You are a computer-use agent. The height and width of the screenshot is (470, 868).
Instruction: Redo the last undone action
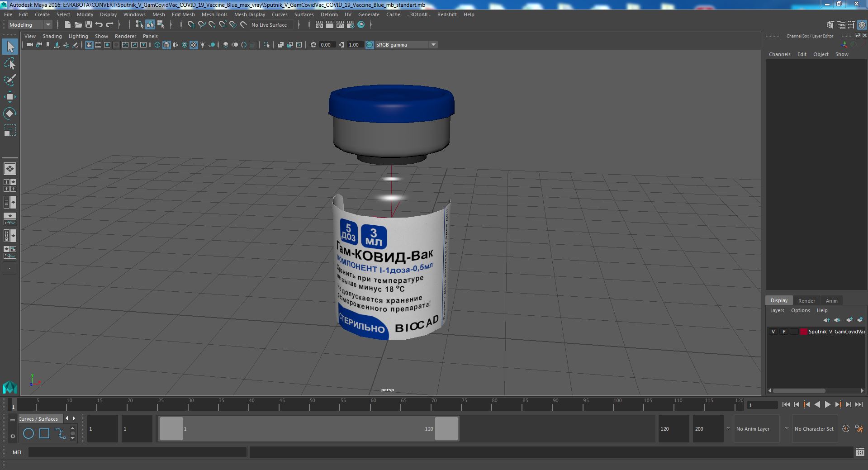tap(109, 25)
